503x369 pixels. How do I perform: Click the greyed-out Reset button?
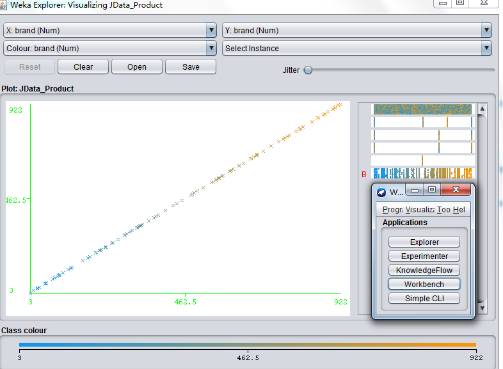click(30, 67)
